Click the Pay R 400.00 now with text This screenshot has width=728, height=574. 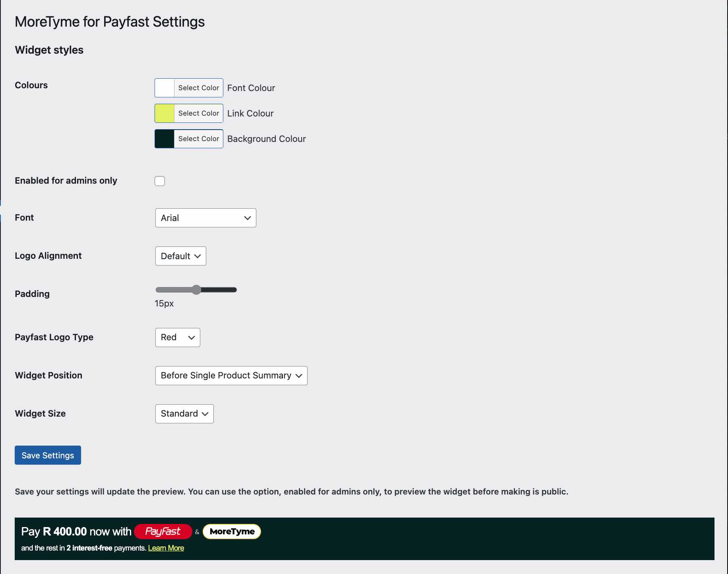click(x=76, y=531)
